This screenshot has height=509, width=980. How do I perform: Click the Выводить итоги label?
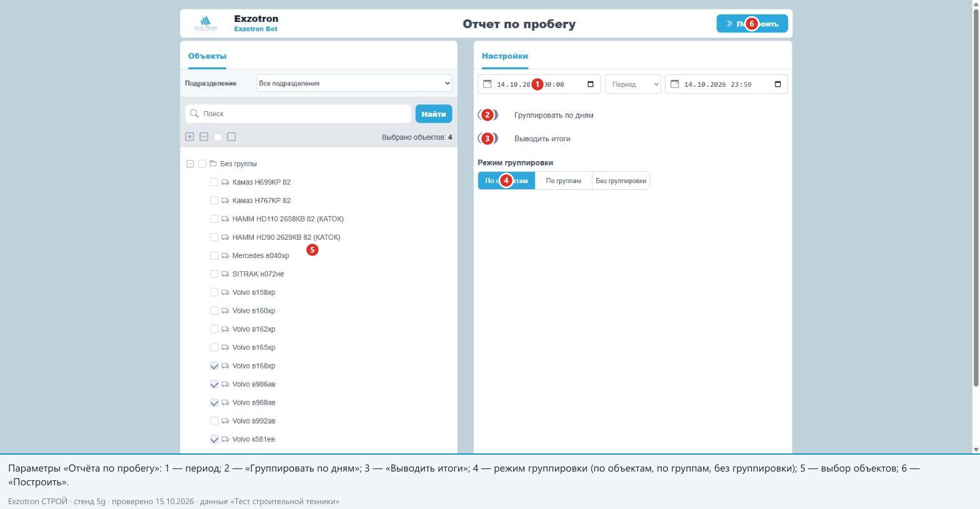(542, 139)
